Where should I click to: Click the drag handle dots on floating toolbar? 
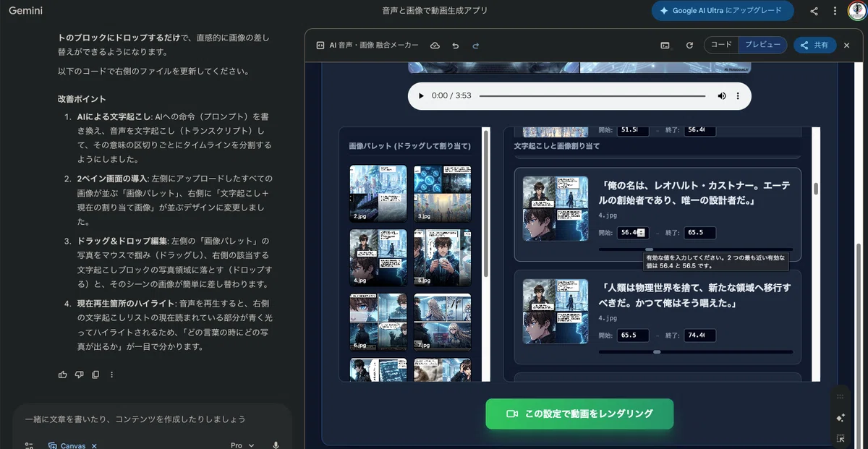point(841,396)
